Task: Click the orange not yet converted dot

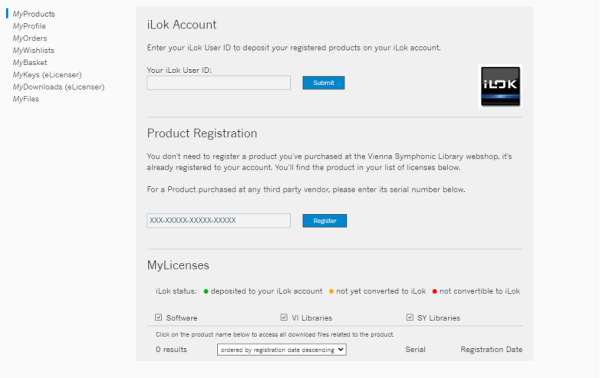Action: [331, 292]
